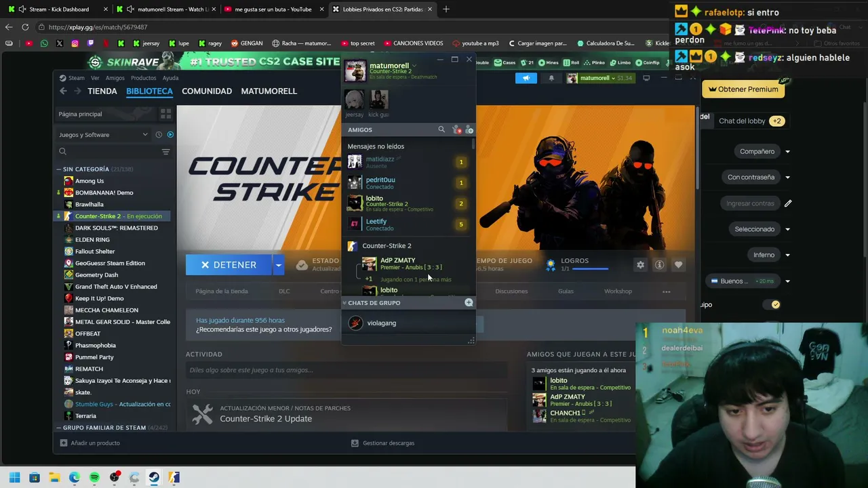Image resolution: width=868 pixels, height=488 pixels.
Task: Add Counter-Strike 2 to favorites heart
Action: (x=678, y=265)
